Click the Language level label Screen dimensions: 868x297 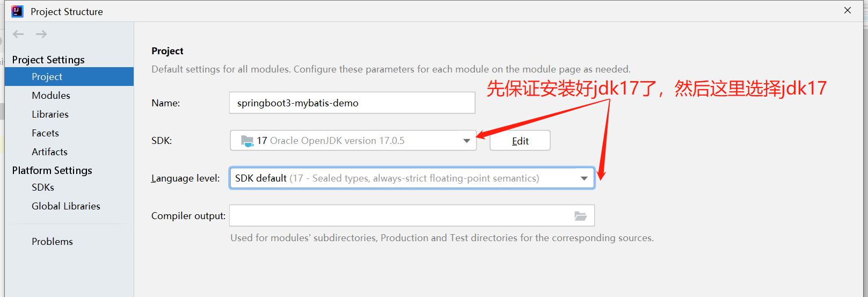pos(185,178)
